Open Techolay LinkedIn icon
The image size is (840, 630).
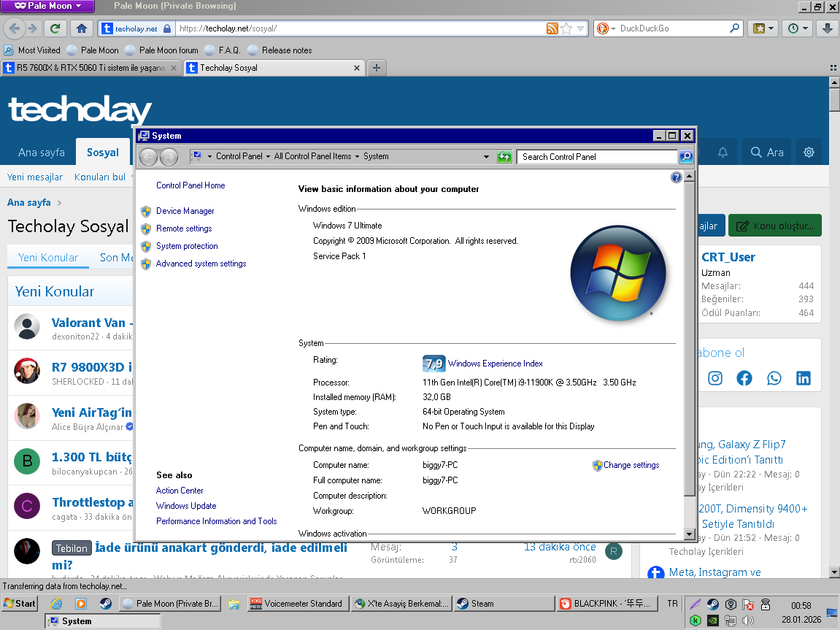(x=803, y=378)
